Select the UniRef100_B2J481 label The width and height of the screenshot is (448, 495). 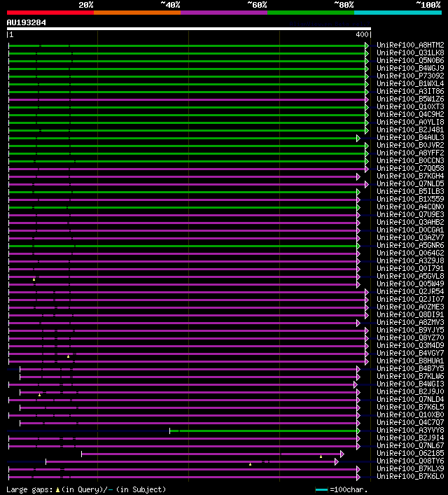[x=410, y=130]
